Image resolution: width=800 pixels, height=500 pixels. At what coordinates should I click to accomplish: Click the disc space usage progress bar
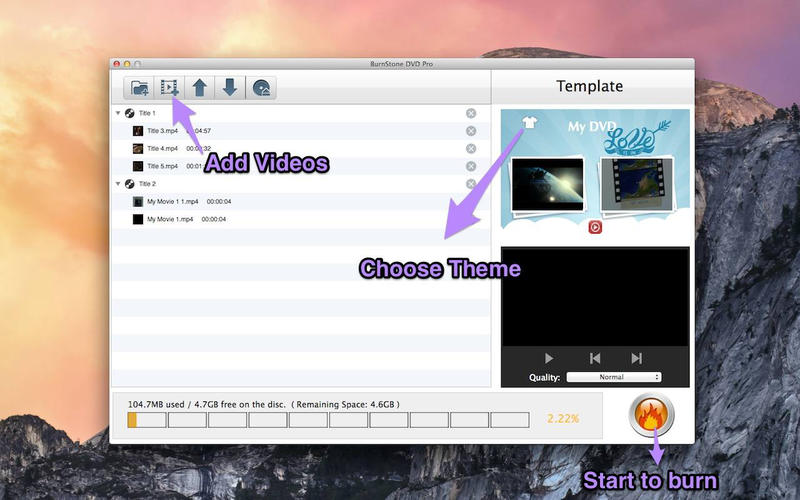point(329,420)
